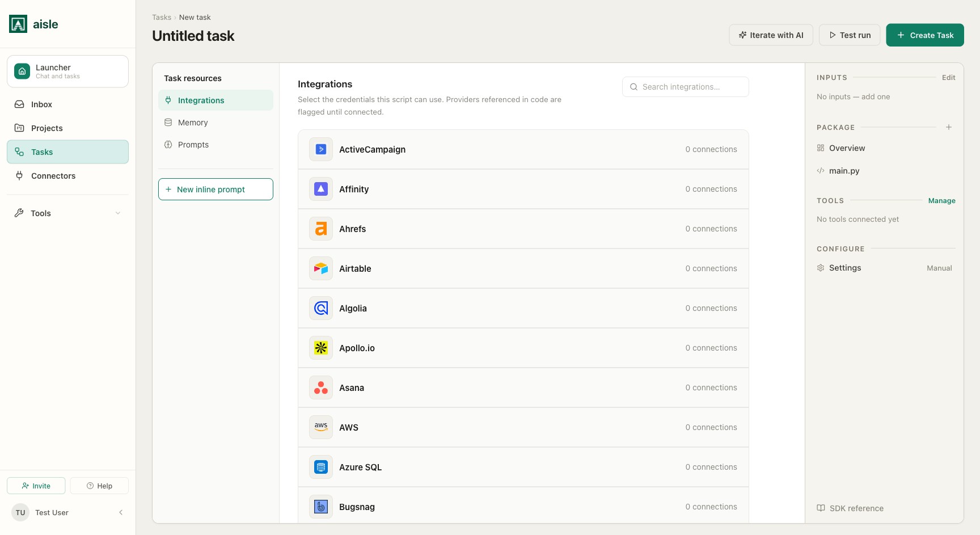980x535 pixels.
Task: Expand the Tools menu chevron
Action: (x=118, y=213)
